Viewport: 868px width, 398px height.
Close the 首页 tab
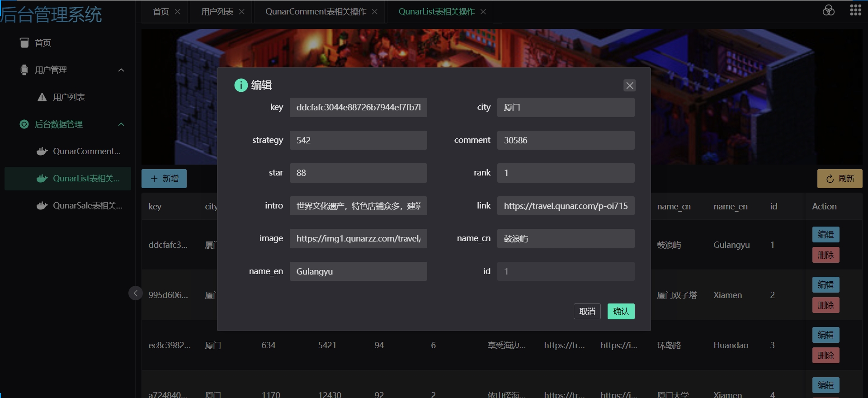178,12
